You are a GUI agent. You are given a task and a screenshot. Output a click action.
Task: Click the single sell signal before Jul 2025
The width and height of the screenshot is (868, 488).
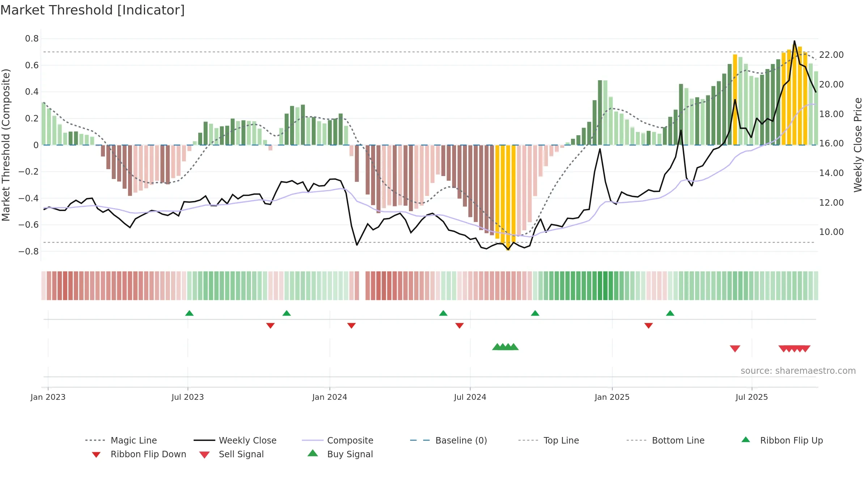735,349
